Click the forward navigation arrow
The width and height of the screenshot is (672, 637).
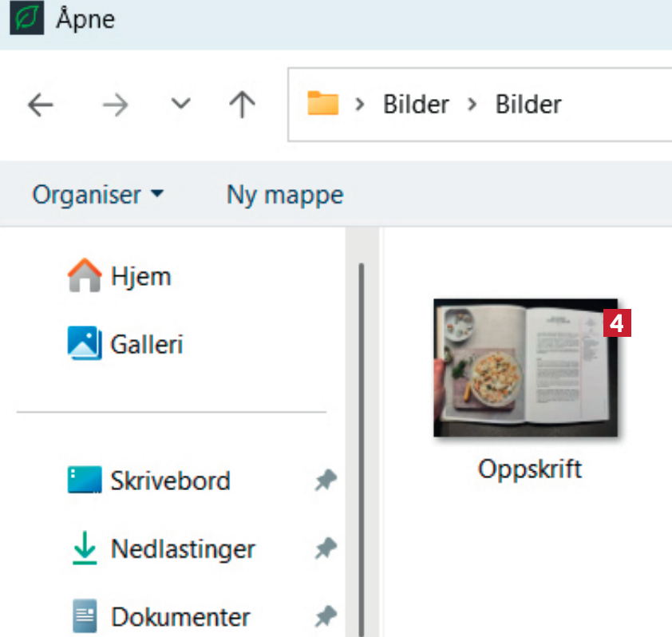tap(116, 105)
